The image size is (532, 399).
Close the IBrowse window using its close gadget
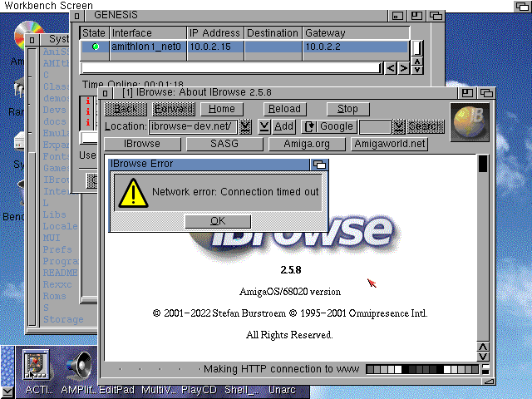pos(106,93)
